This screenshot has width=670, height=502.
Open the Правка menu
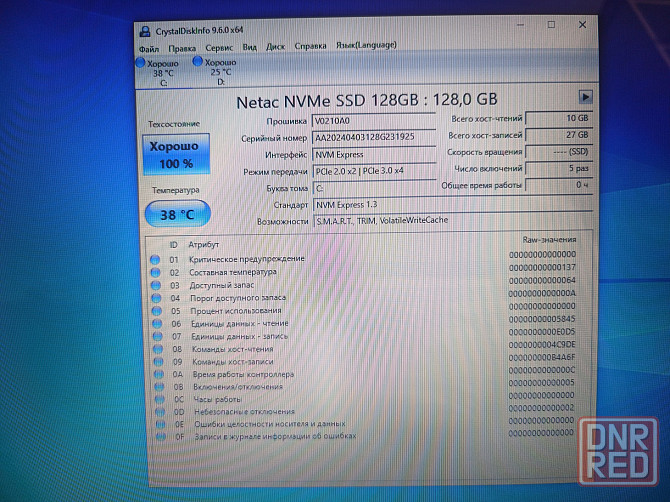click(182, 49)
